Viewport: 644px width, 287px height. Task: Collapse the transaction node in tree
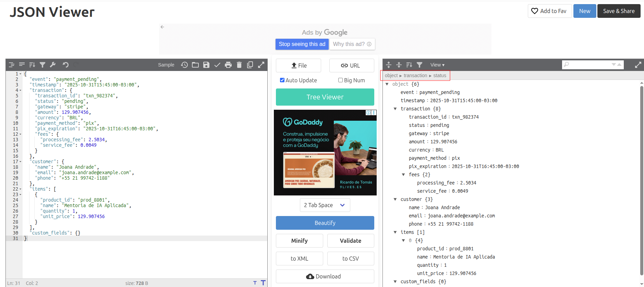(395, 109)
